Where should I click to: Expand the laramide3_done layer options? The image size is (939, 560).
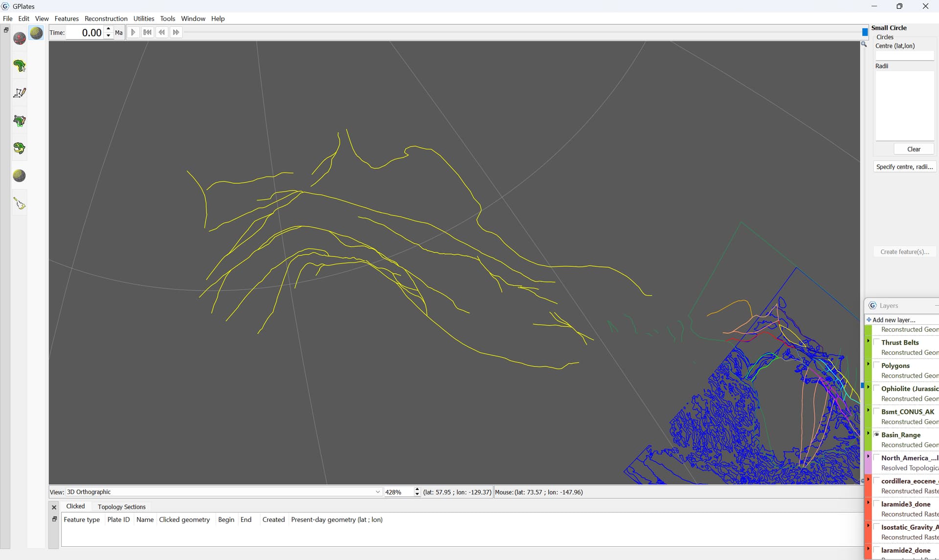pyautogui.click(x=868, y=502)
